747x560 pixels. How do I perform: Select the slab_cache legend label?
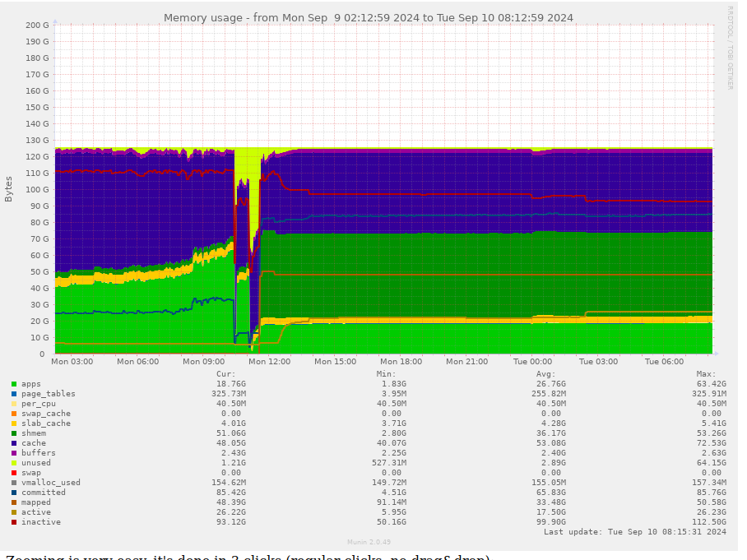click(x=46, y=423)
